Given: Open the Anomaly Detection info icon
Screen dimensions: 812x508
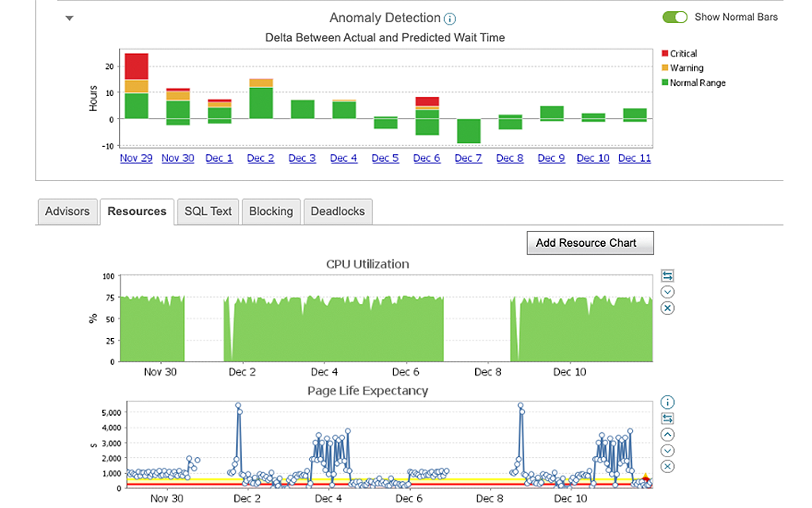Looking at the screenshot, I should 450,17.
